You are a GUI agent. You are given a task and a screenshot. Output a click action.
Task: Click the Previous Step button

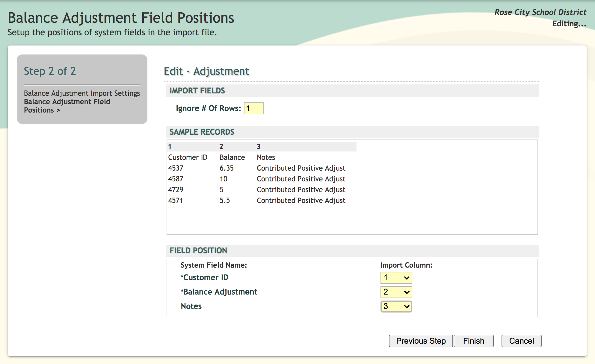(421, 341)
